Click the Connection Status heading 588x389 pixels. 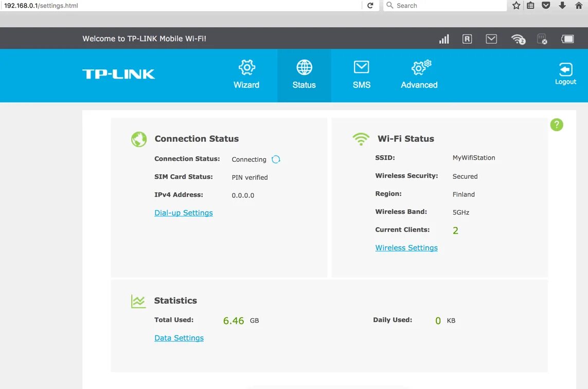197,139
